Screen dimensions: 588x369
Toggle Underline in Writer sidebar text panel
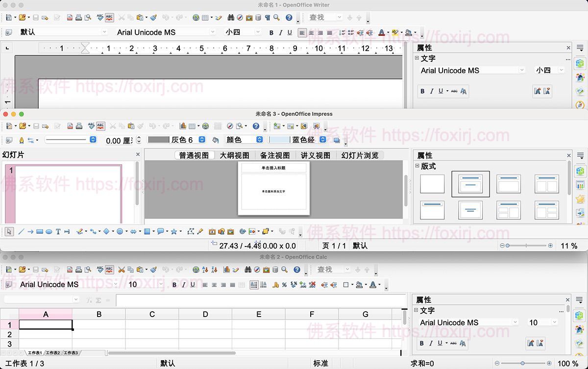point(441,91)
